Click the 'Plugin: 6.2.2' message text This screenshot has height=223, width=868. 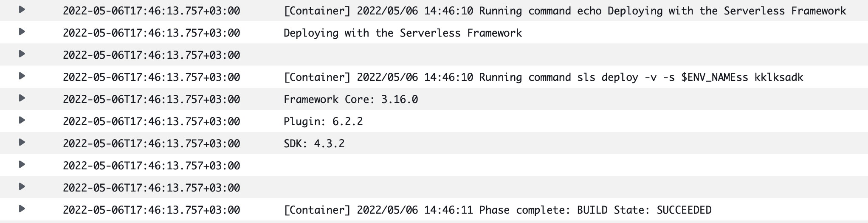[x=323, y=122]
